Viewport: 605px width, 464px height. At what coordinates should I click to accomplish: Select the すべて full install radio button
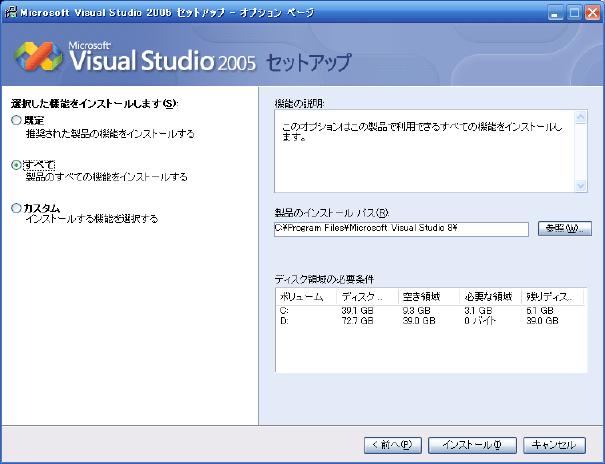(16, 165)
